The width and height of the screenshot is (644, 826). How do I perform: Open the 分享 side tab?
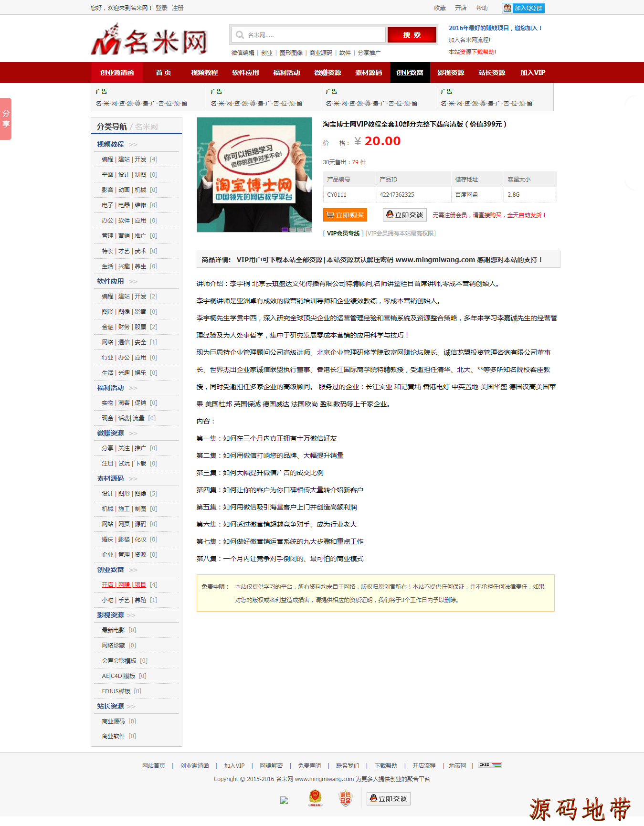6,119
